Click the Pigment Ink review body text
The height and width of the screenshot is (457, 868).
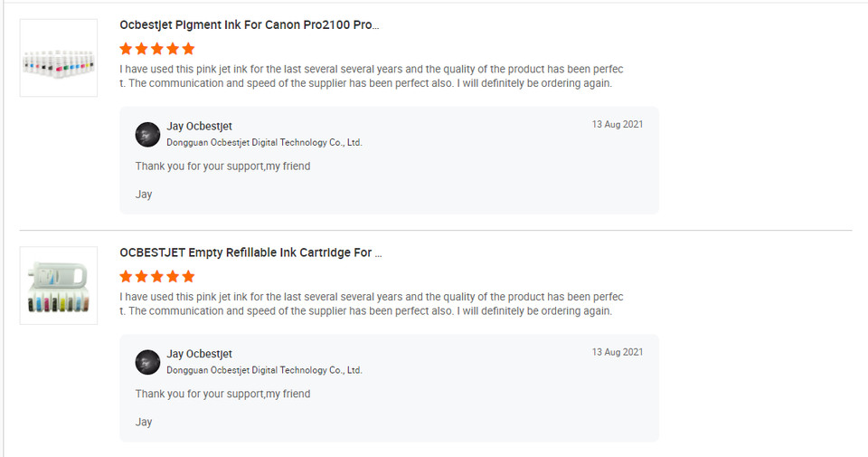[x=371, y=77]
